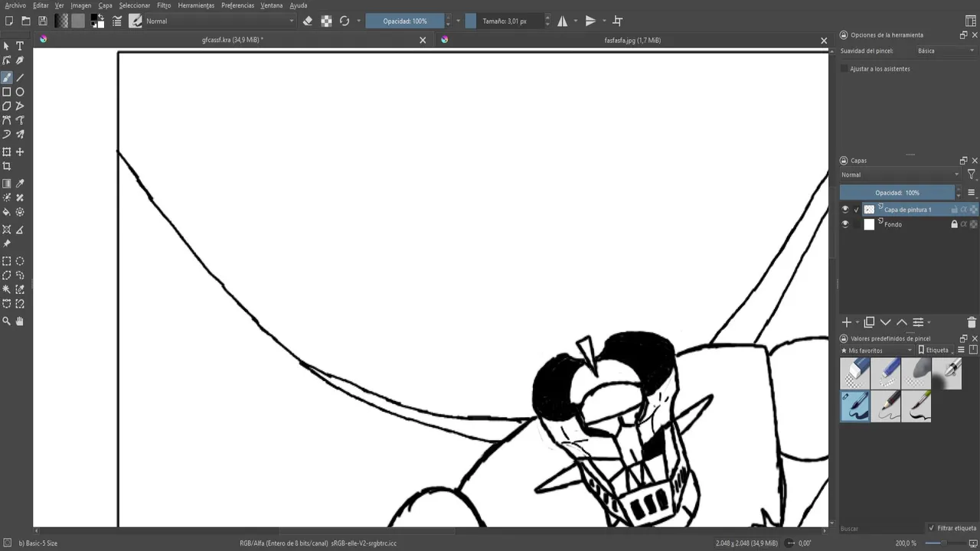Image resolution: width=980 pixels, height=551 pixels.
Task: Select the Move tool cross icon
Action: pyautogui.click(x=20, y=152)
